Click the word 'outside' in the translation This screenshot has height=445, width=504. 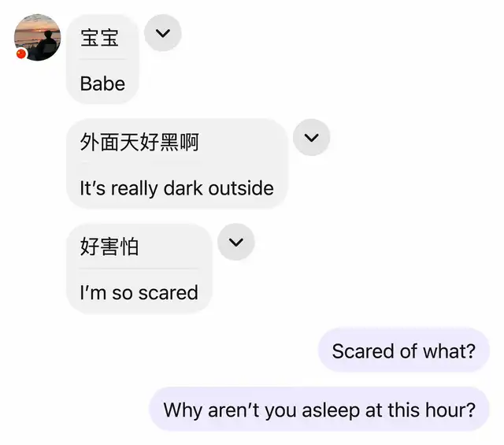tap(241, 187)
